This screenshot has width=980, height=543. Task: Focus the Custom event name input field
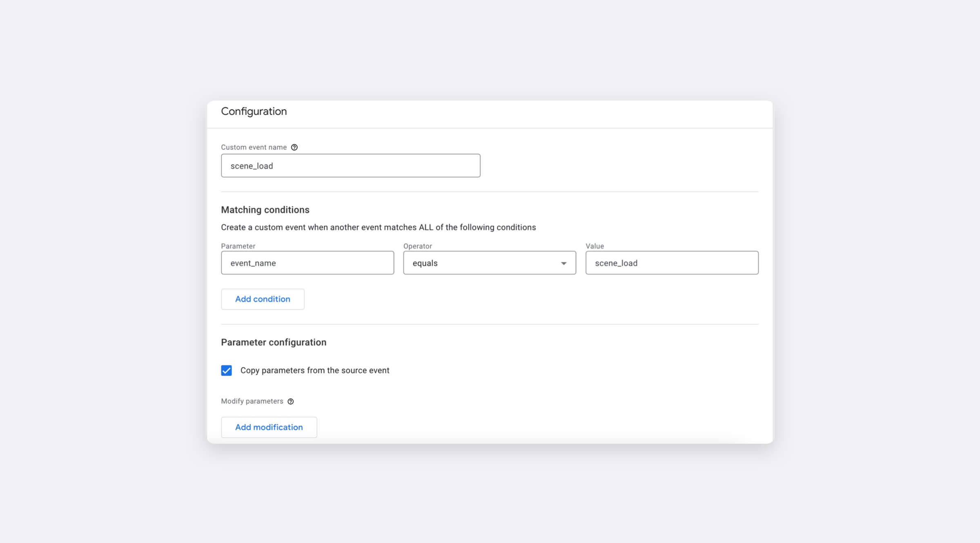point(350,166)
